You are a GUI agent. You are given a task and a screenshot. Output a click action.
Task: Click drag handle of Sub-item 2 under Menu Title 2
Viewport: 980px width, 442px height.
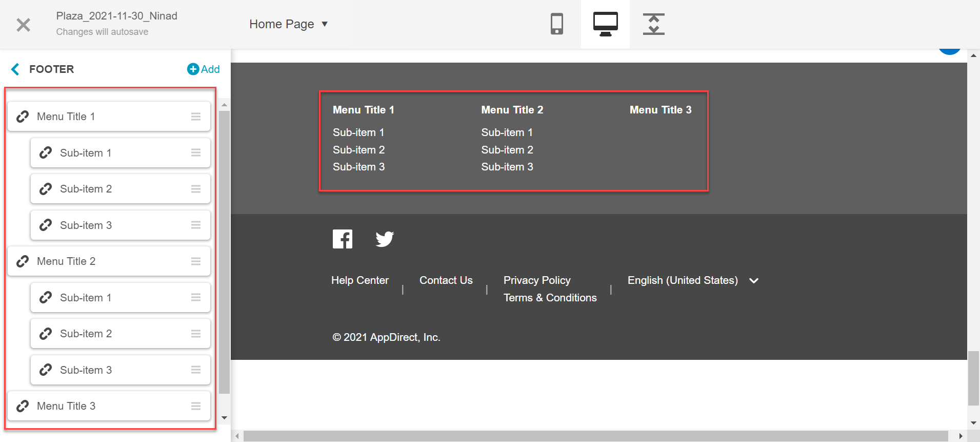[196, 334]
